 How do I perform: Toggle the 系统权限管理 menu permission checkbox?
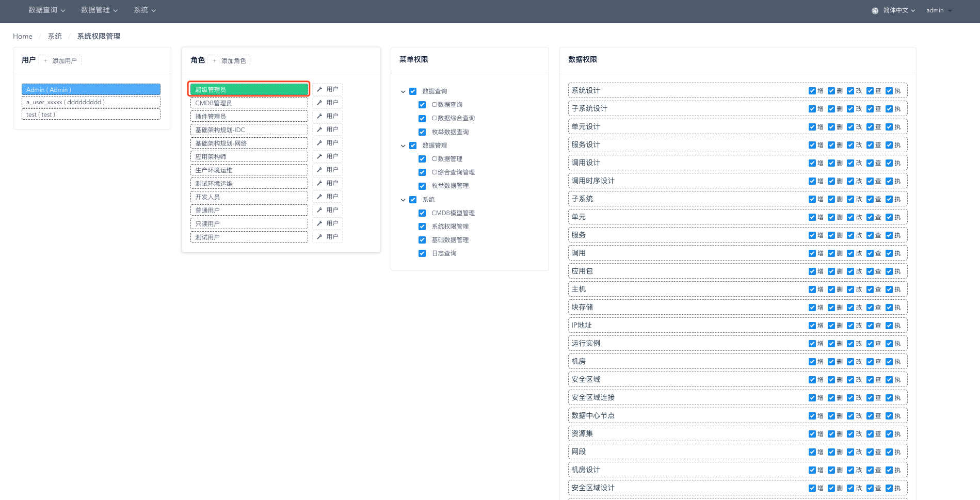point(422,227)
